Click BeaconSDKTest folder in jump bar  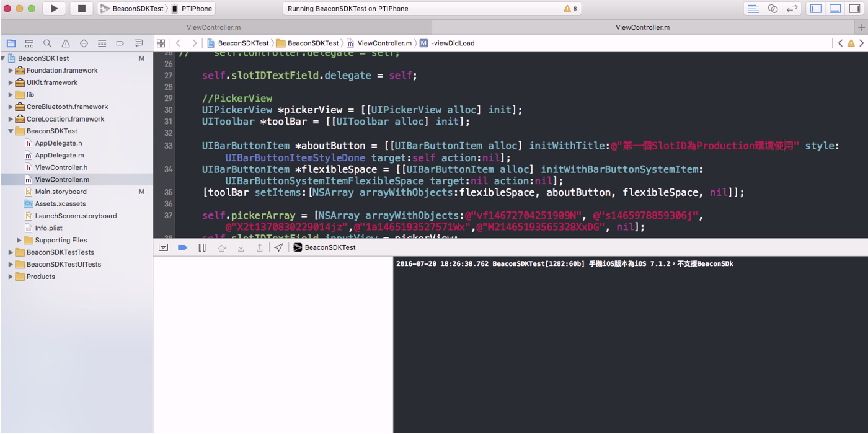click(308, 43)
